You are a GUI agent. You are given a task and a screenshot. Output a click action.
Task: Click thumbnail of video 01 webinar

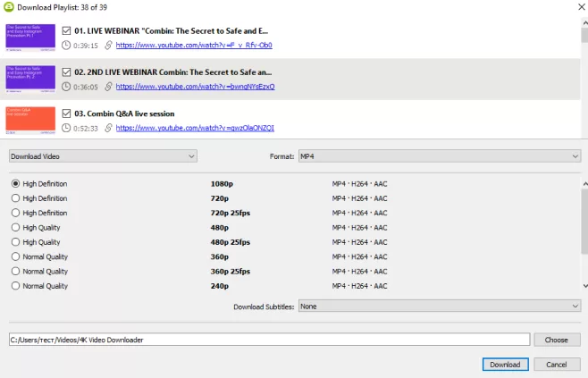tap(30, 38)
